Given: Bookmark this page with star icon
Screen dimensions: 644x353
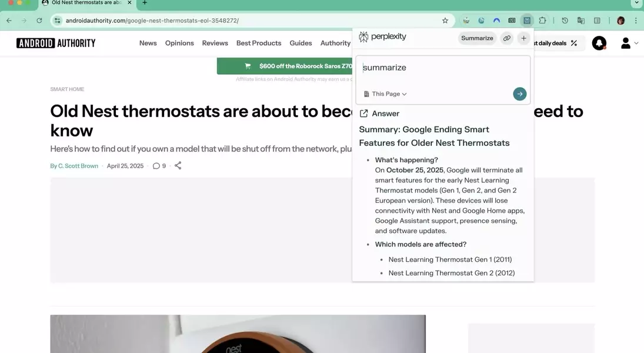Looking at the screenshot, I should [445, 21].
